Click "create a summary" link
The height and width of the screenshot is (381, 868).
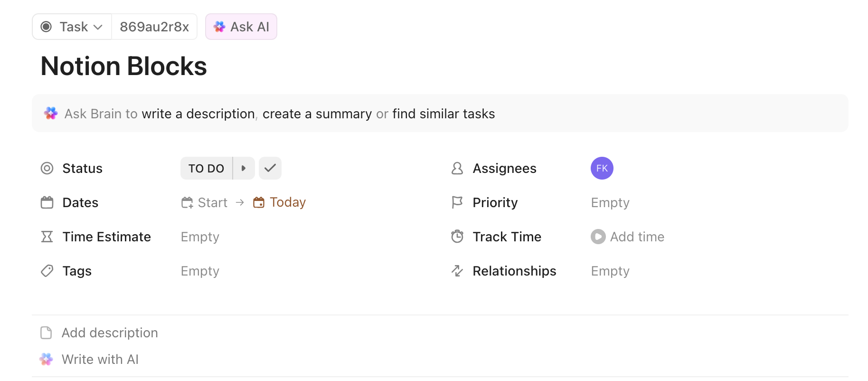[317, 114]
